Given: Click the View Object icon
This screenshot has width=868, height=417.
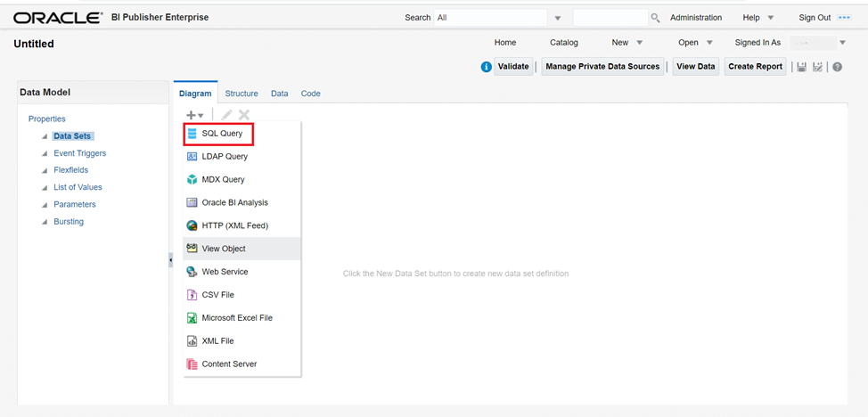Looking at the screenshot, I should (x=192, y=249).
